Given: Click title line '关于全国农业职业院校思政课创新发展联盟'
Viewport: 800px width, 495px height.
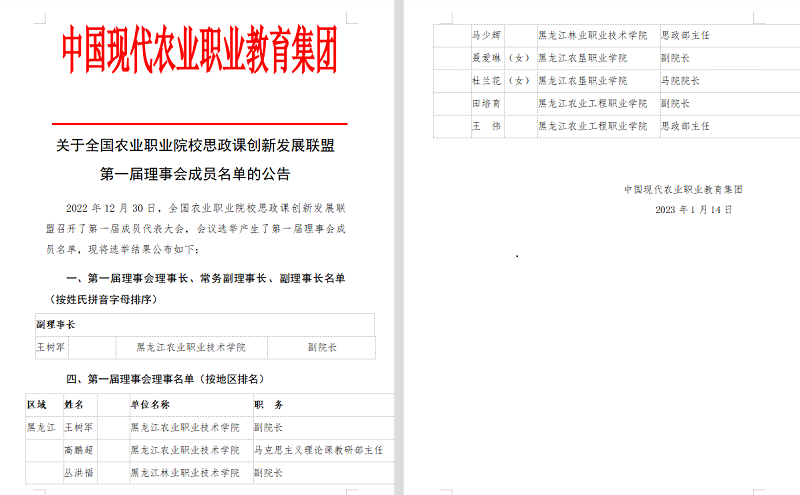Looking at the screenshot, I should tap(195, 146).
